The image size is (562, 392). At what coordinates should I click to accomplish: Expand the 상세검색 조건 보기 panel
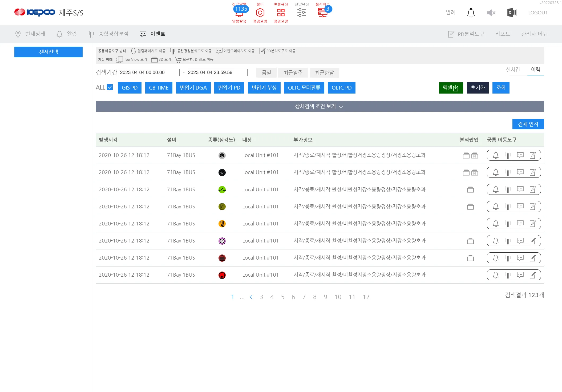[x=320, y=106]
